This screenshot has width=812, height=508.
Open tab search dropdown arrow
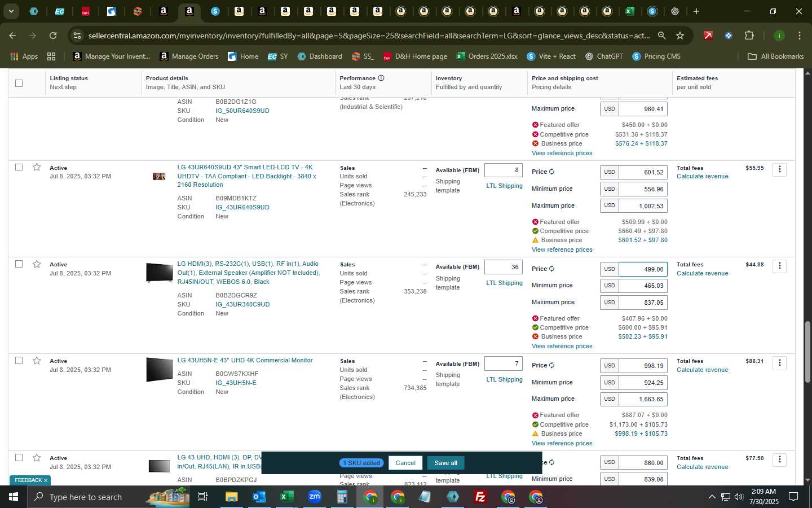[11, 11]
